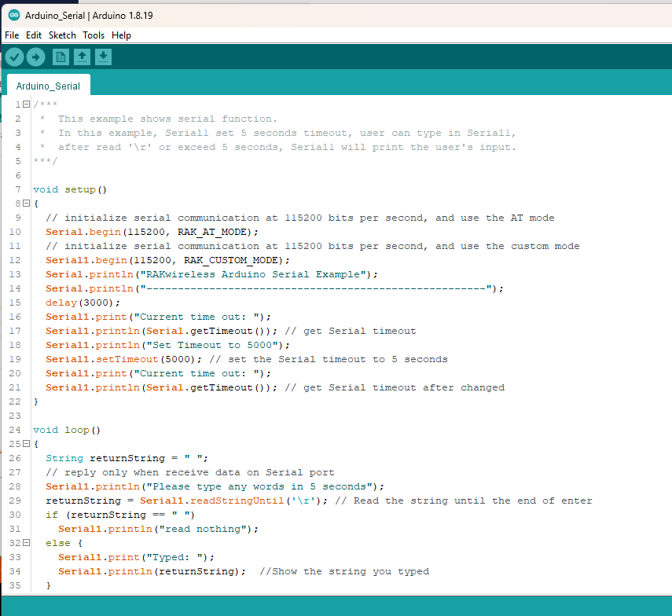Click the 'String returnString' declaration line
Screen dimensions: 672x616
(x=126, y=458)
